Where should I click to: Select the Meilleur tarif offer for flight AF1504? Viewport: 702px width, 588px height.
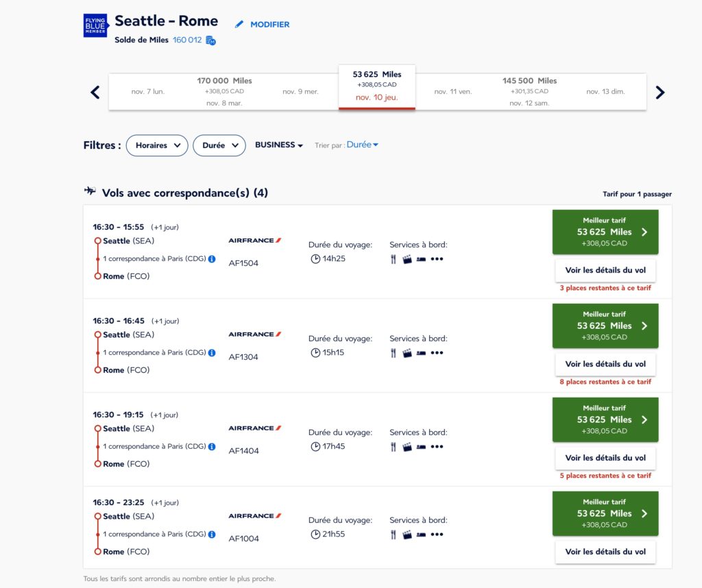point(605,232)
